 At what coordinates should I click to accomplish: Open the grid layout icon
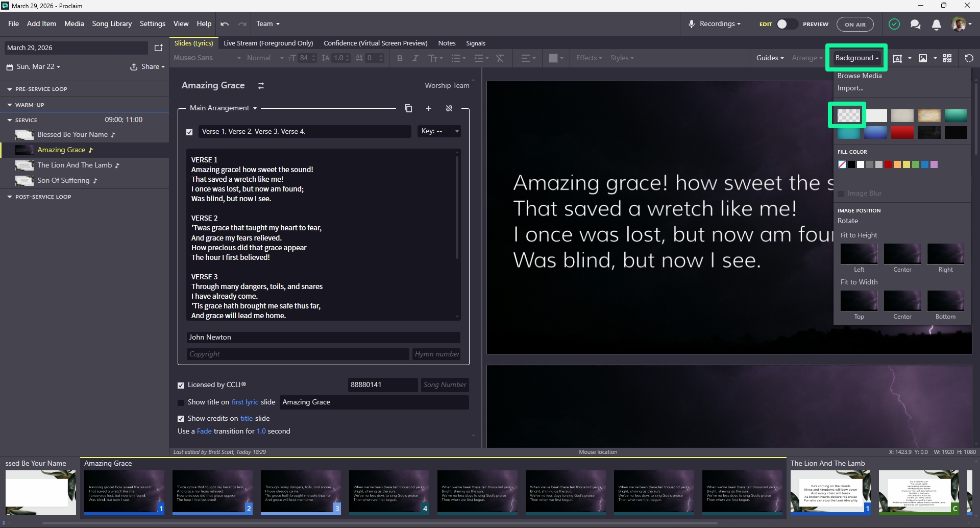947,58
